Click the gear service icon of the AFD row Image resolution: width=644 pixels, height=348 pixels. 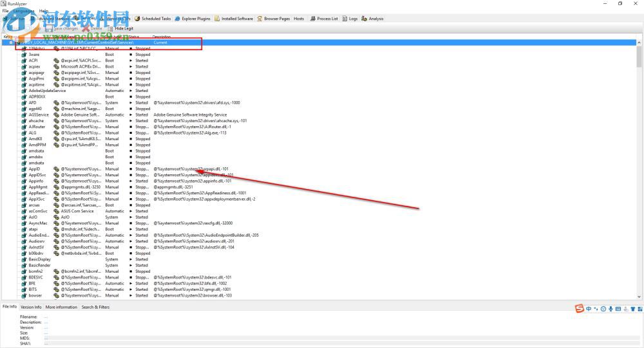[x=24, y=102]
